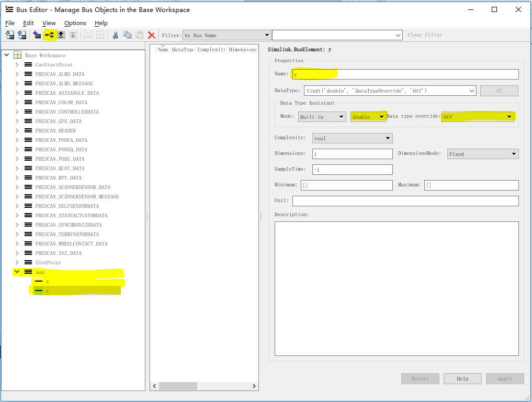
Task: Open the Options menu
Action: pyautogui.click(x=75, y=23)
